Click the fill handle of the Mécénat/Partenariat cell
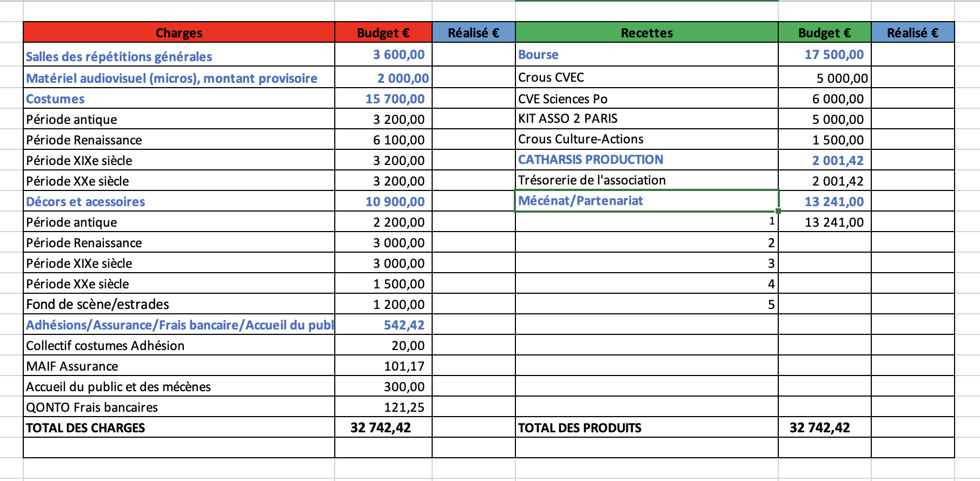980x481 pixels. [x=778, y=211]
